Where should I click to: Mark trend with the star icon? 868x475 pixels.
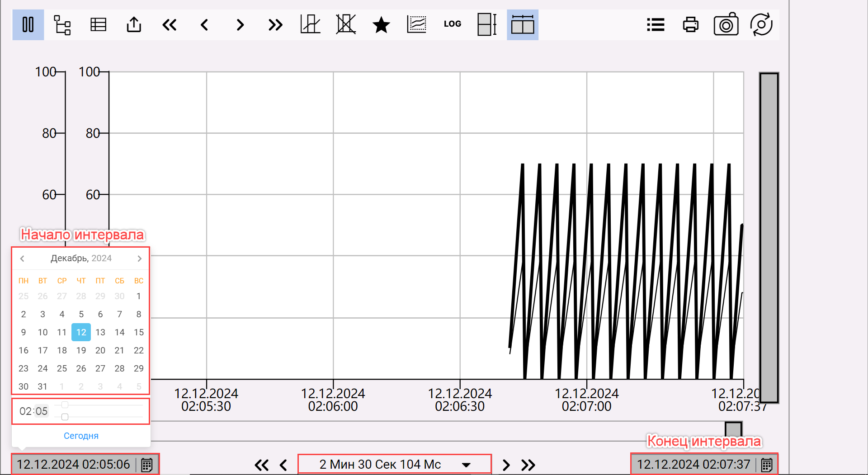(381, 25)
